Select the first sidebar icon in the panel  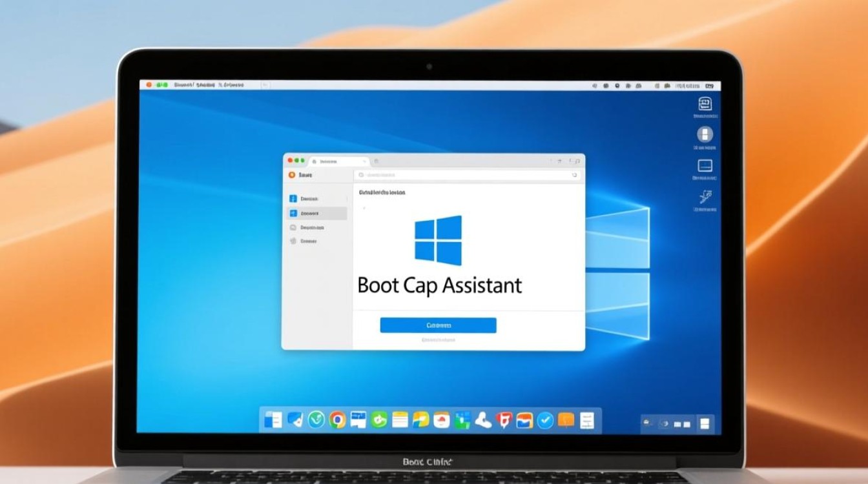pyautogui.click(x=293, y=198)
